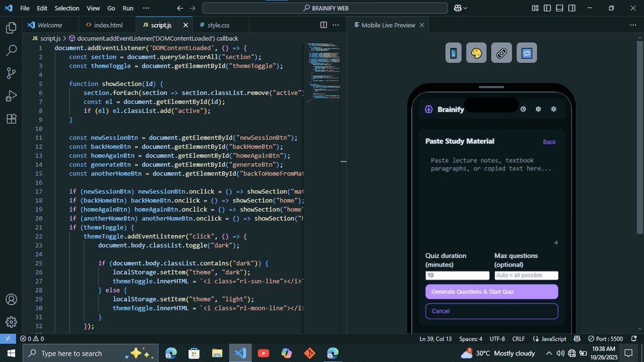Image resolution: width=644 pixels, height=362 pixels.
Task: Click the refresh icon in Live Preview
Action: [526, 53]
